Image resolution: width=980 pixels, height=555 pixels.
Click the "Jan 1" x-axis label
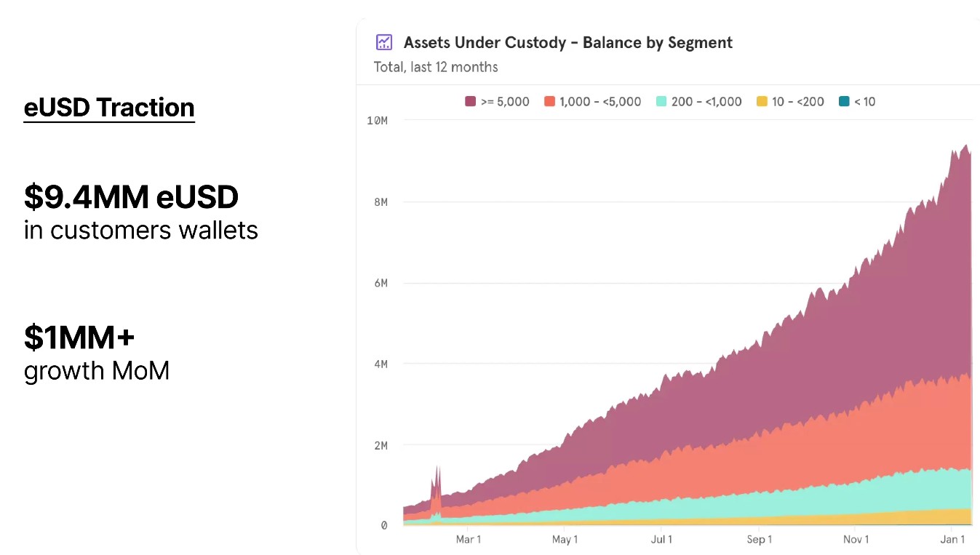coord(952,539)
